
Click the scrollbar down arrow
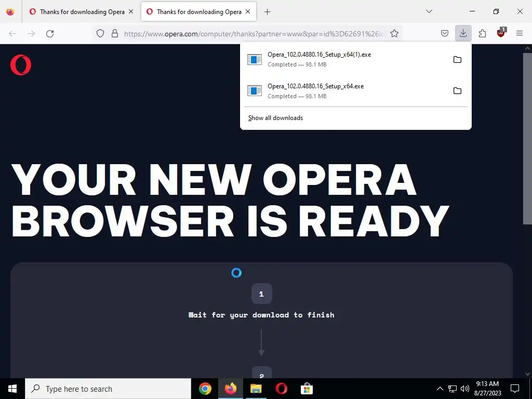(x=527, y=374)
